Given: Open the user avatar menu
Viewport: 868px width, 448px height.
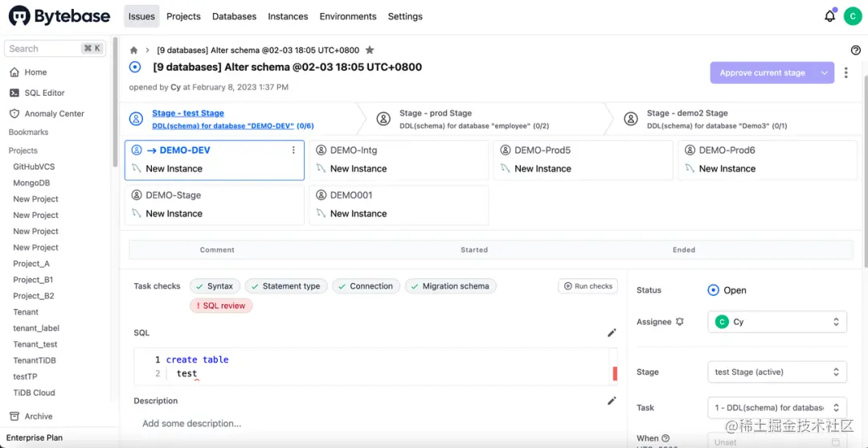Looking at the screenshot, I should 853,17.
